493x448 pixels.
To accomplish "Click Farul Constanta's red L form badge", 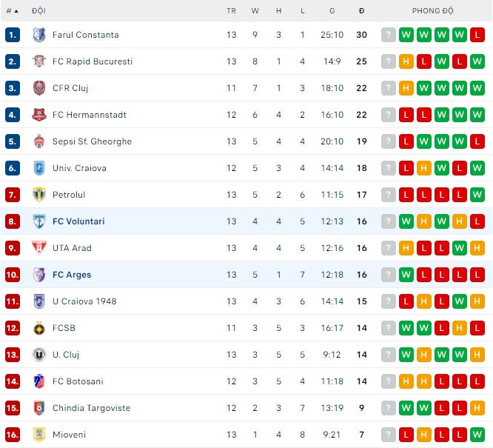I will [477, 35].
